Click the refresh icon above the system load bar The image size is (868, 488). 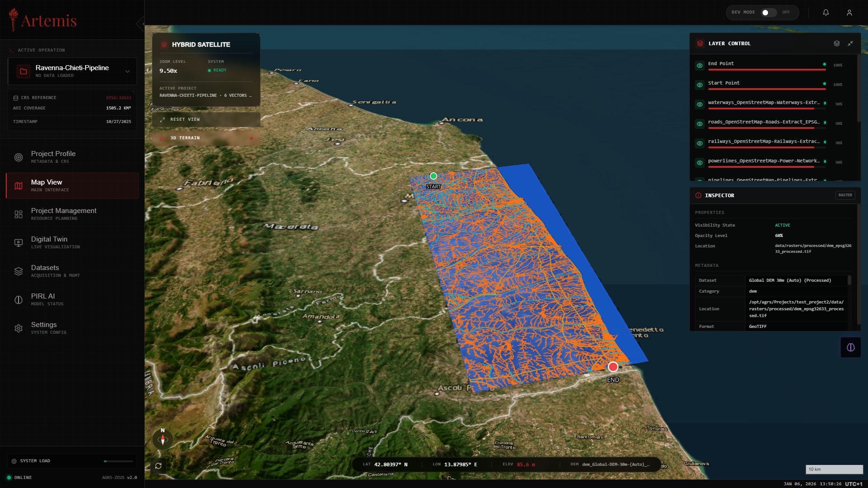[158, 465]
